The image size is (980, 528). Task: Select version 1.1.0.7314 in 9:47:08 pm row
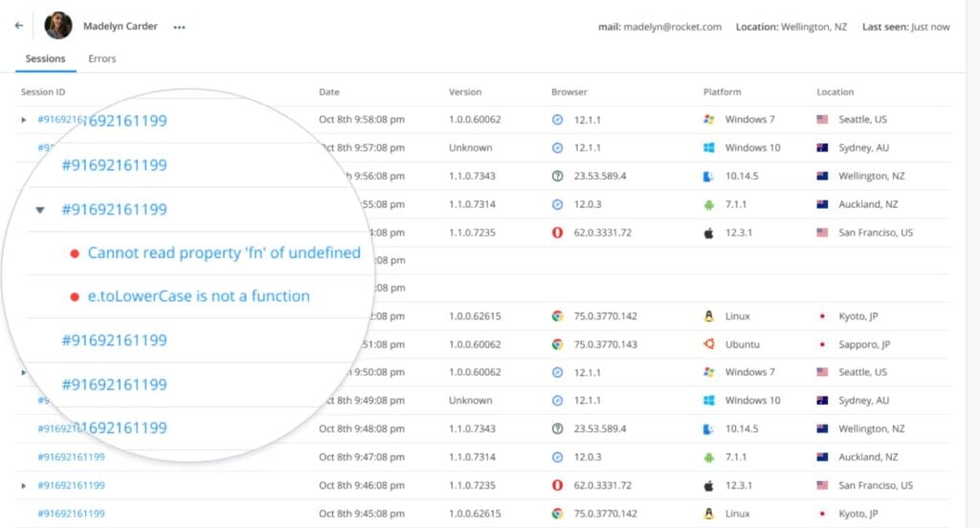pos(473,457)
